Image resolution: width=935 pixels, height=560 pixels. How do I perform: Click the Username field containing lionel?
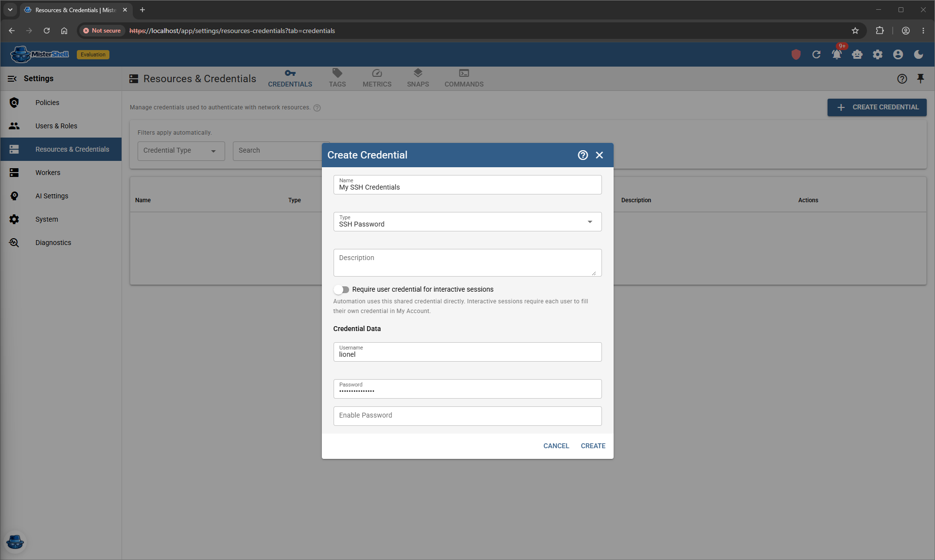click(x=467, y=352)
